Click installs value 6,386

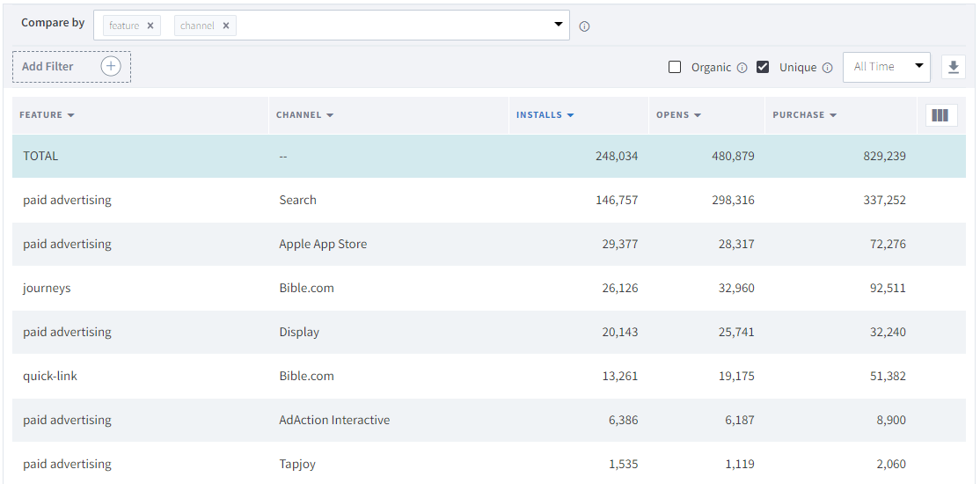[x=623, y=421]
